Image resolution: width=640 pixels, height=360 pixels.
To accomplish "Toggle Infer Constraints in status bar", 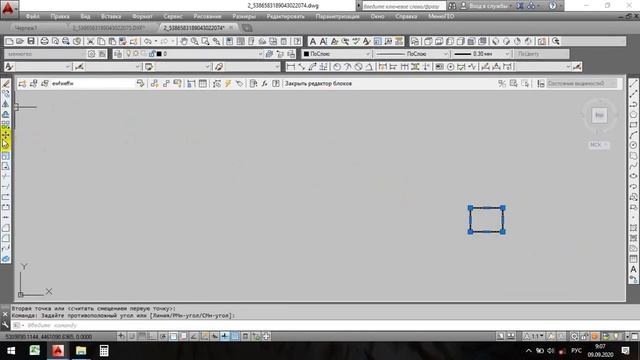I will pyautogui.click(x=122, y=336).
